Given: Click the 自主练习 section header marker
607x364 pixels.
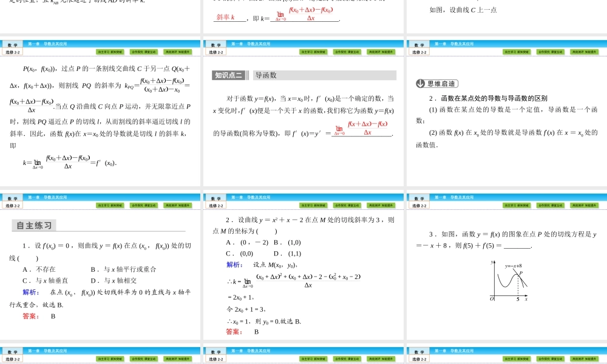Looking at the screenshot, I should pos(33,225).
